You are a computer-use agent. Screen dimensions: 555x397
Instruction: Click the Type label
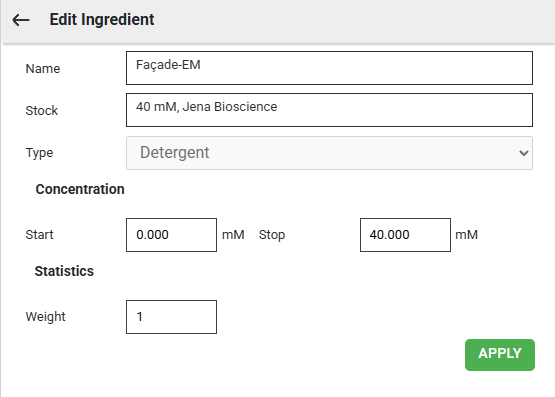click(x=39, y=153)
